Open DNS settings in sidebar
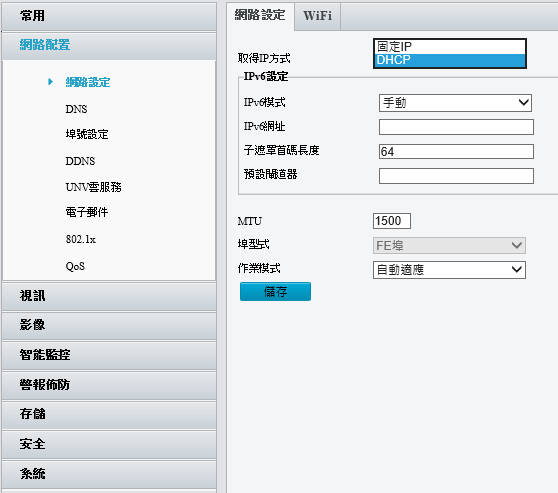This screenshot has width=558, height=493. 76,109
